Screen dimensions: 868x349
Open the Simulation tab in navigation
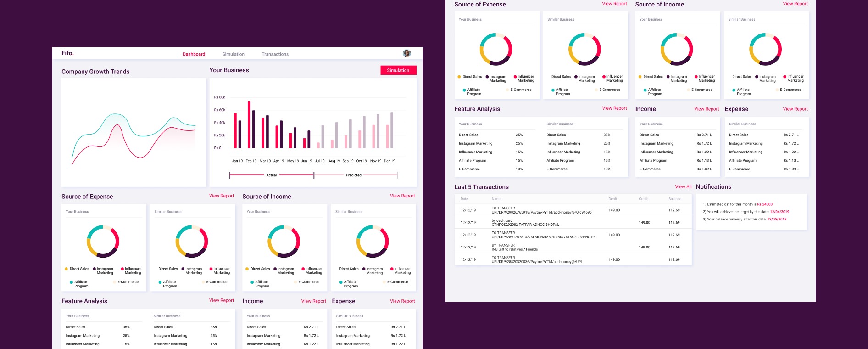tap(233, 54)
